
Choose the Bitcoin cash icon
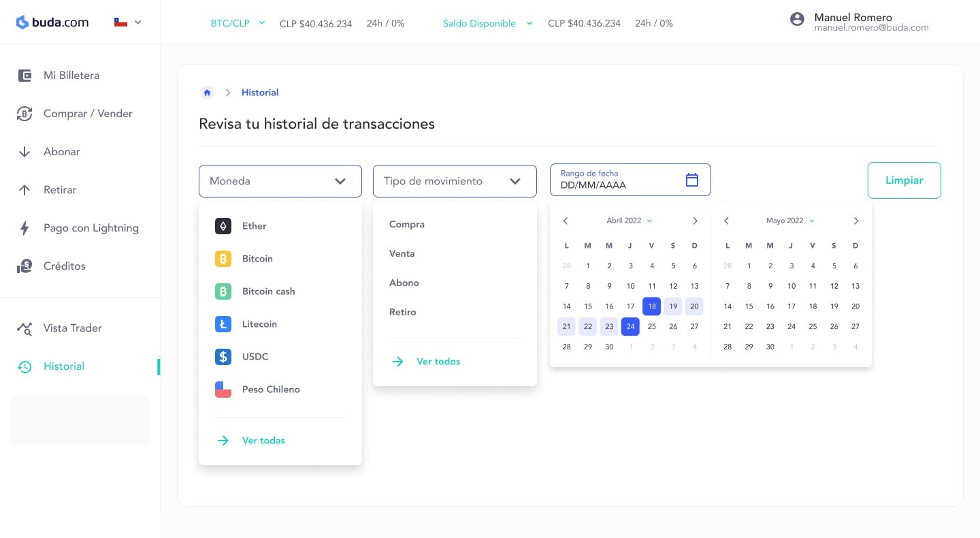tap(223, 291)
